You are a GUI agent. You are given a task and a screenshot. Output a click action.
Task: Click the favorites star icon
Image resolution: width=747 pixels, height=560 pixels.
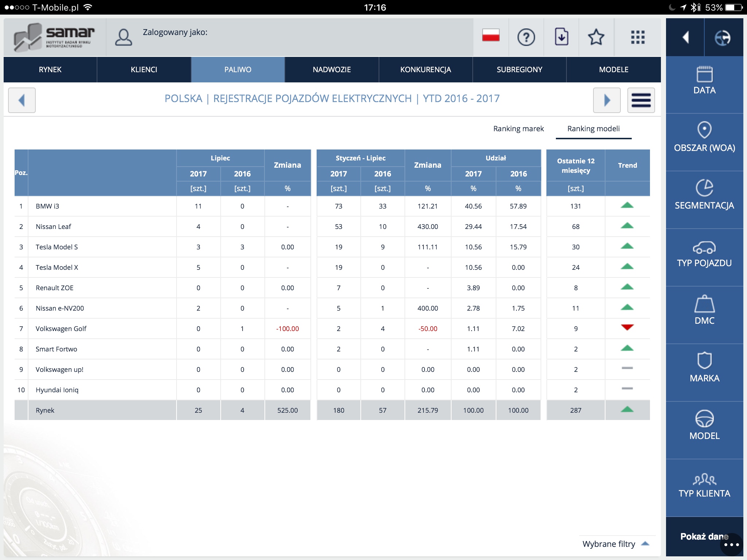click(x=596, y=37)
